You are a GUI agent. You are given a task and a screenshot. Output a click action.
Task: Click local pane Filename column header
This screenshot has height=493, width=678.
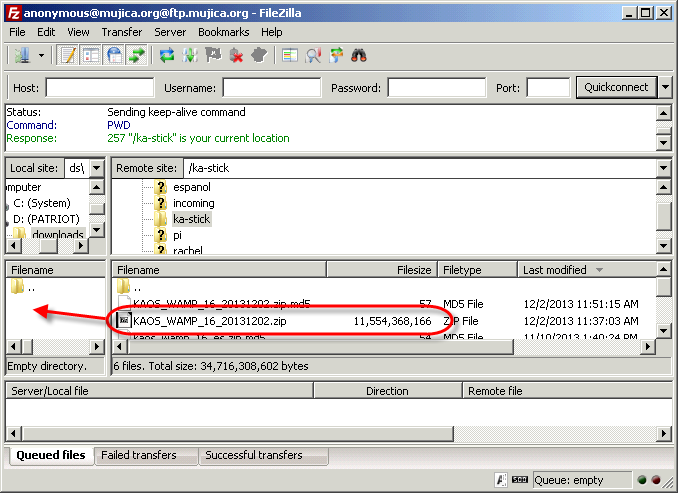[x=56, y=270]
